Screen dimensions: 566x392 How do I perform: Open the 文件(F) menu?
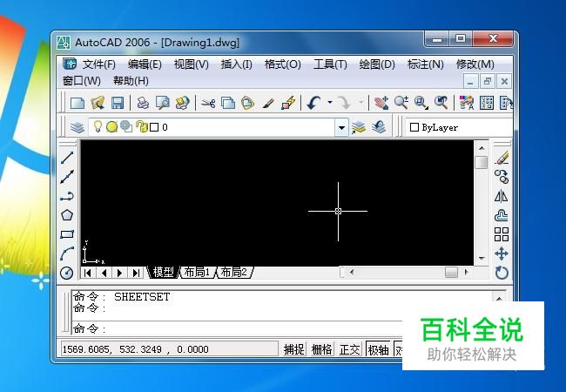click(99, 64)
